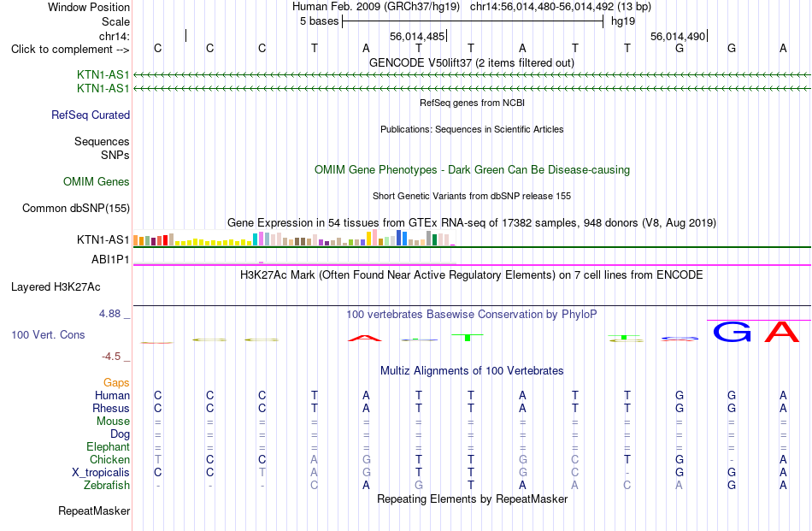Select the Dog alignment row label

[x=120, y=434]
